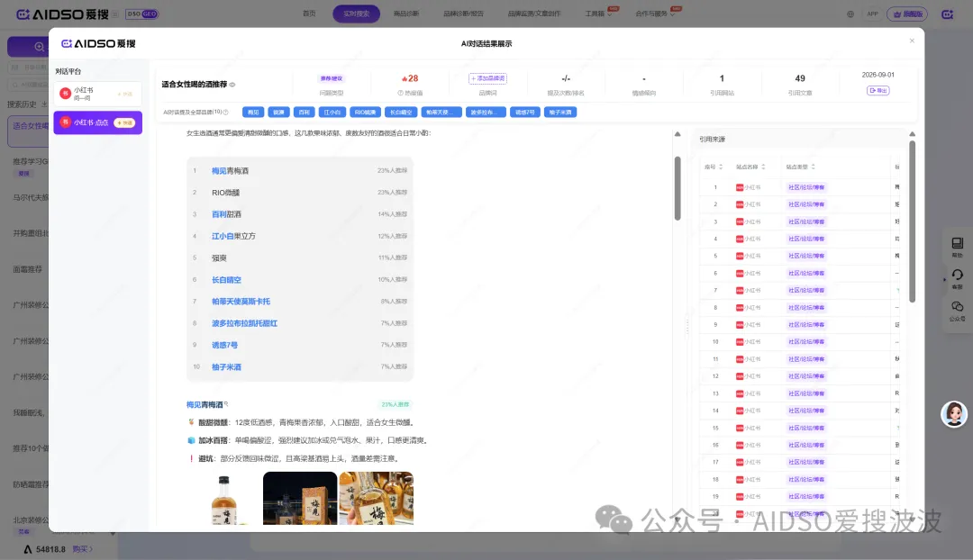Select the 江小白 brand tag
This screenshot has height=560, width=973.
pyautogui.click(x=332, y=113)
